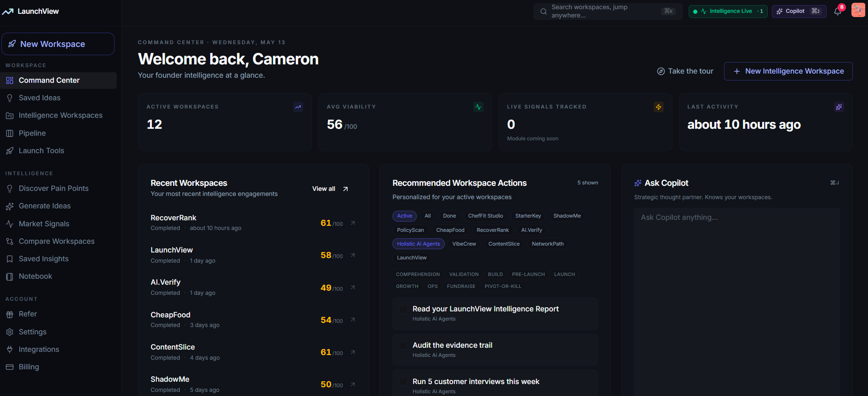Screen dimensions: 868x396
Task: Click New Intelligence Workspace button
Action: (x=788, y=71)
